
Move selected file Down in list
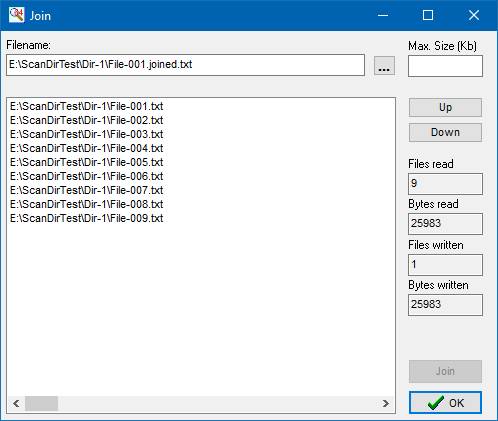(x=445, y=132)
